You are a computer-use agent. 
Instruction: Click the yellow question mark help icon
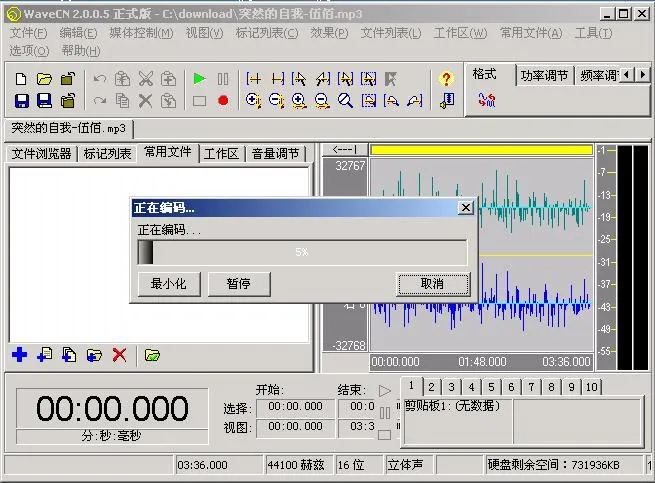(x=446, y=79)
